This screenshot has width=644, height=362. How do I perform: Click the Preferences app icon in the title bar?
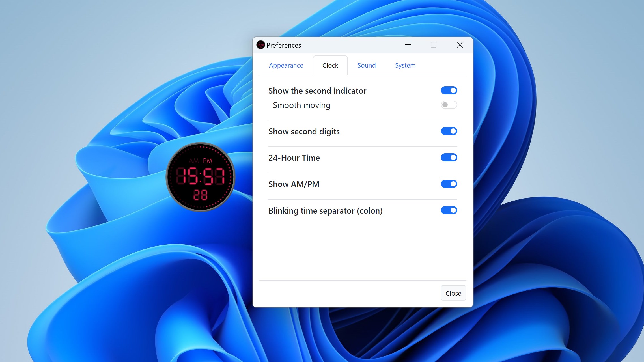coord(260,45)
